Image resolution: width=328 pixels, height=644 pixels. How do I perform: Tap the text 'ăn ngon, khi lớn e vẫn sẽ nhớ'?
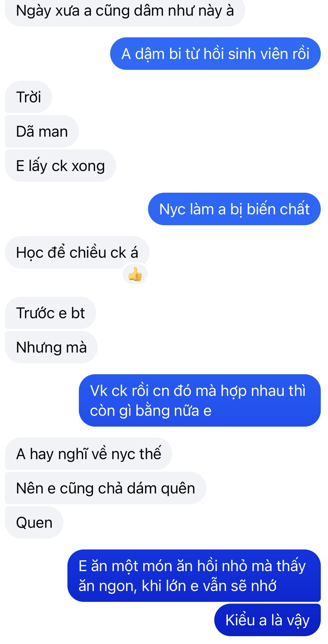[x=177, y=586]
